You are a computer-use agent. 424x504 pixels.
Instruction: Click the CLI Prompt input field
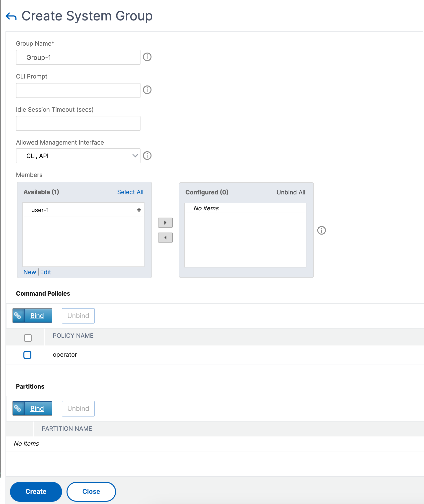click(78, 90)
